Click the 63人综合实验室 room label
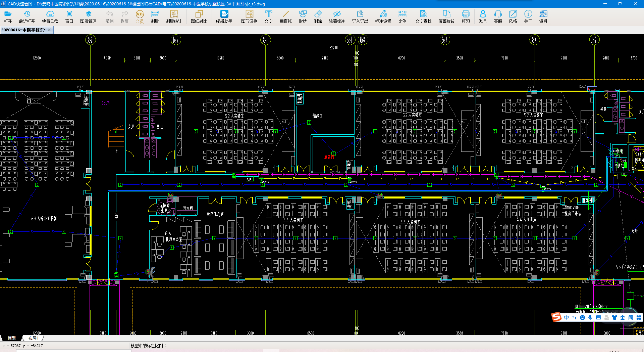 click(x=44, y=218)
